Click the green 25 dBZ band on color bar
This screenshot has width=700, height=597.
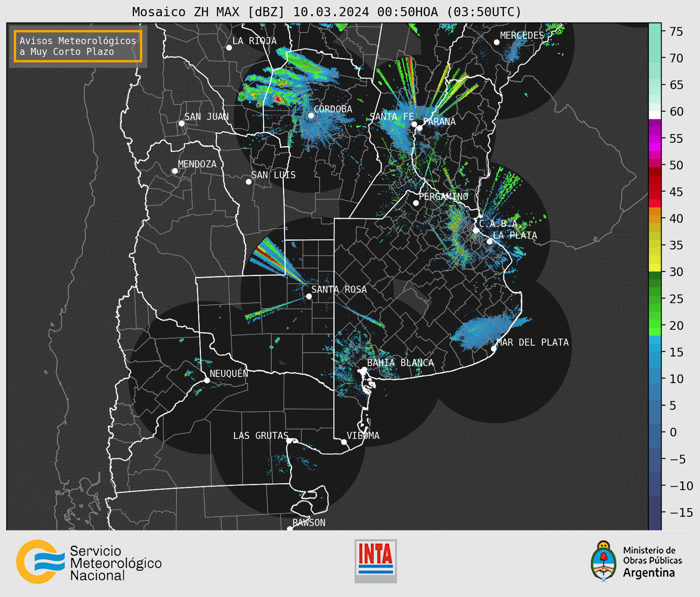click(655, 299)
